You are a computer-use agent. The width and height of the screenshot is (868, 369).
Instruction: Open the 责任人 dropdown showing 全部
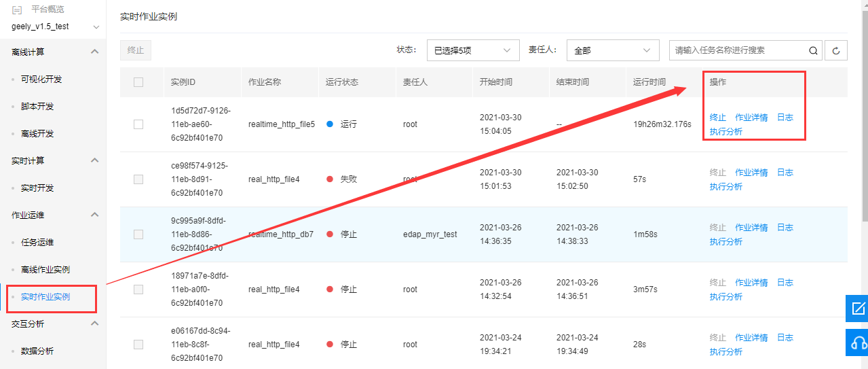click(x=612, y=50)
